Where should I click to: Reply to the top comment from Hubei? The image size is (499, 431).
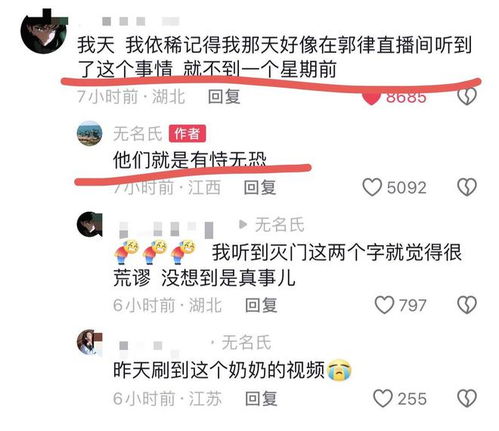224,97
